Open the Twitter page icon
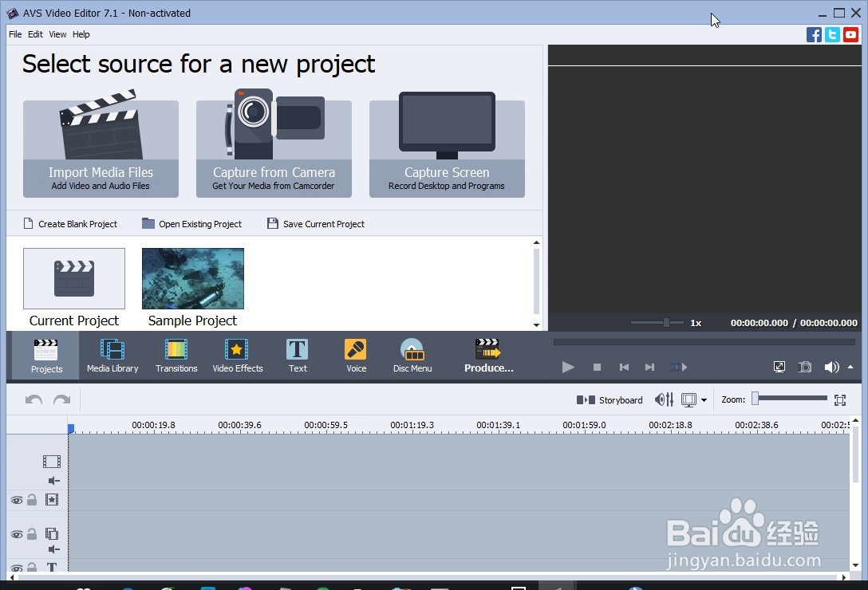Image resolution: width=868 pixels, height=590 pixels. click(x=832, y=35)
